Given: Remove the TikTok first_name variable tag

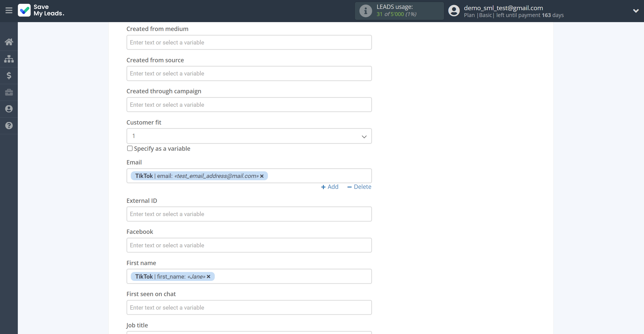Looking at the screenshot, I should click(x=209, y=277).
